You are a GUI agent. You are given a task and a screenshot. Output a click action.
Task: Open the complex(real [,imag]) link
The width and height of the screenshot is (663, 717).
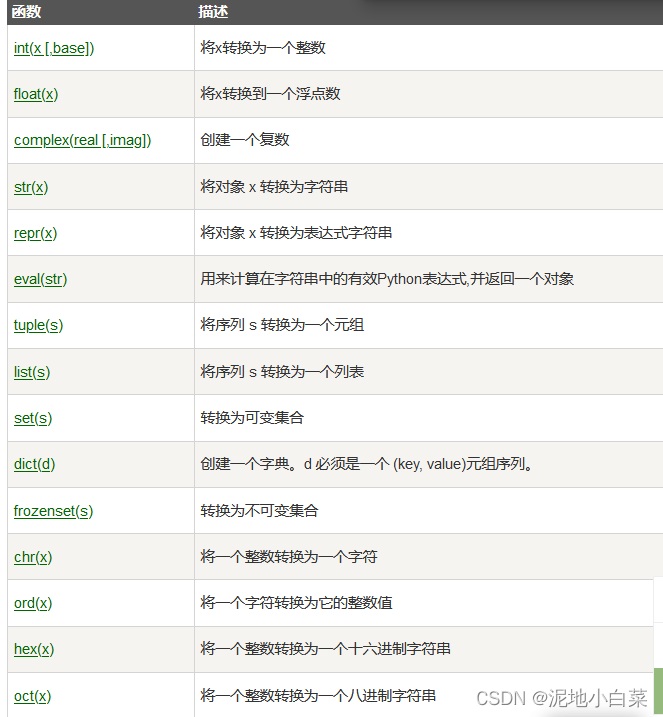click(x=82, y=140)
